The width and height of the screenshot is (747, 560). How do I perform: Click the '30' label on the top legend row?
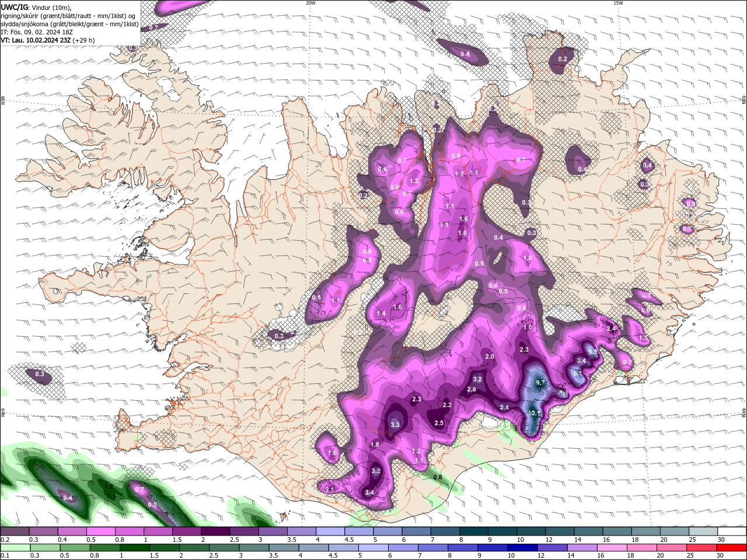coord(721,540)
